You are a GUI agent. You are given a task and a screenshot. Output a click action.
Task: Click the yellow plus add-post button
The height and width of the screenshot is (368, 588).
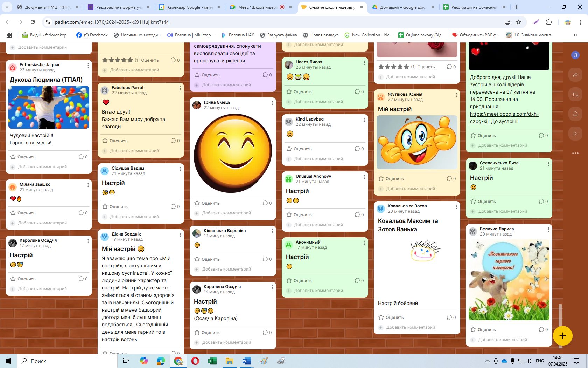(x=562, y=336)
